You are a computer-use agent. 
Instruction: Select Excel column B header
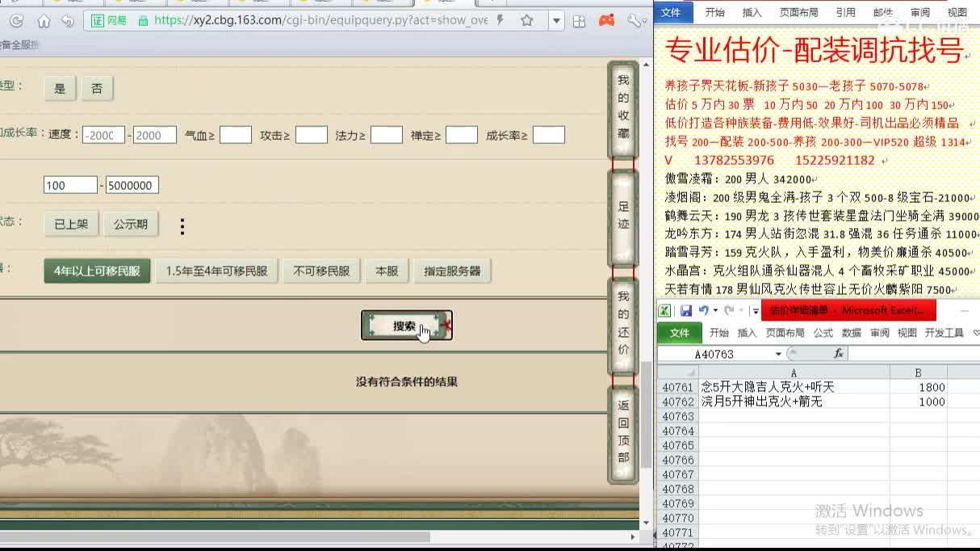(919, 372)
